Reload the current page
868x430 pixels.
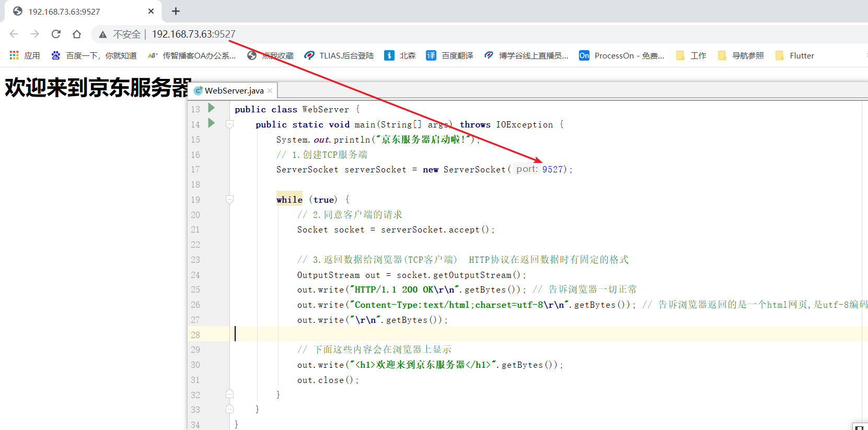tap(56, 34)
